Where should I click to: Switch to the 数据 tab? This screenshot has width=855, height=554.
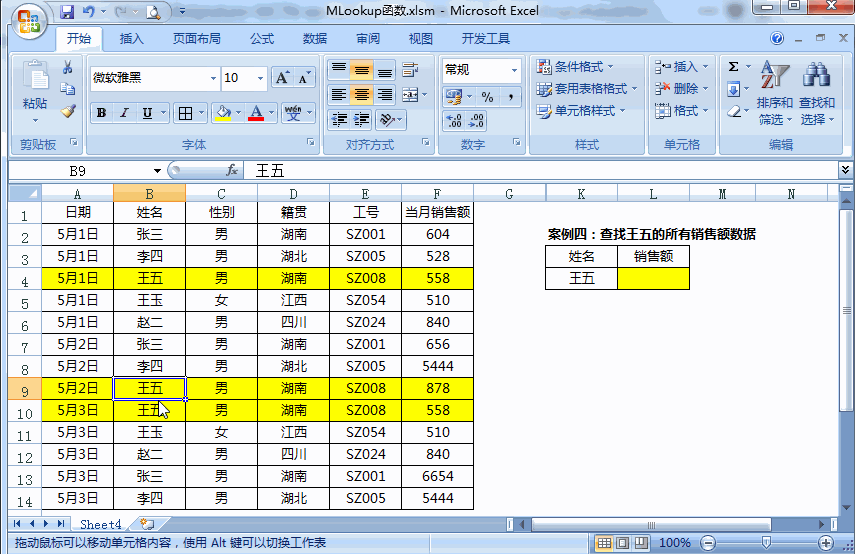pos(315,39)
